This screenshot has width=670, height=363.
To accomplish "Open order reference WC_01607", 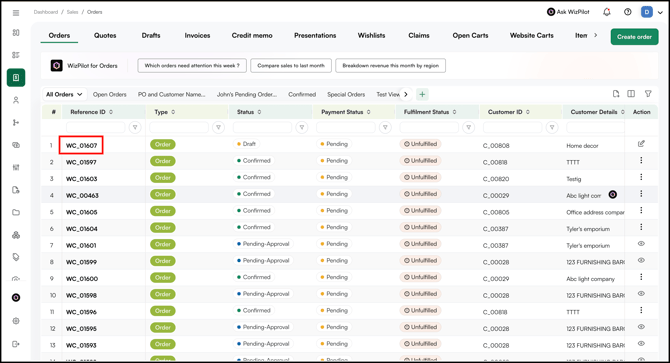I will pos(81,145).
